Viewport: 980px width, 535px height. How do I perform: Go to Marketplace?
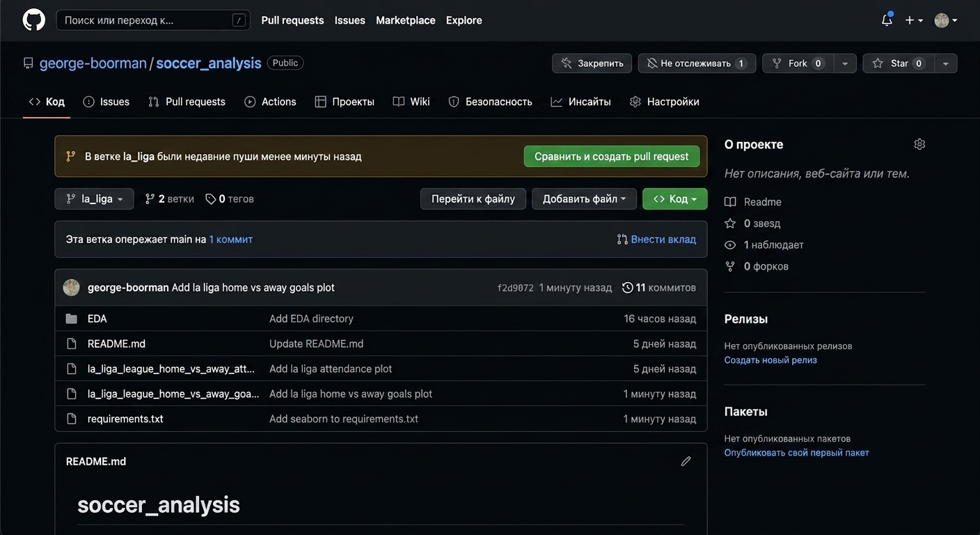[406, 20]
